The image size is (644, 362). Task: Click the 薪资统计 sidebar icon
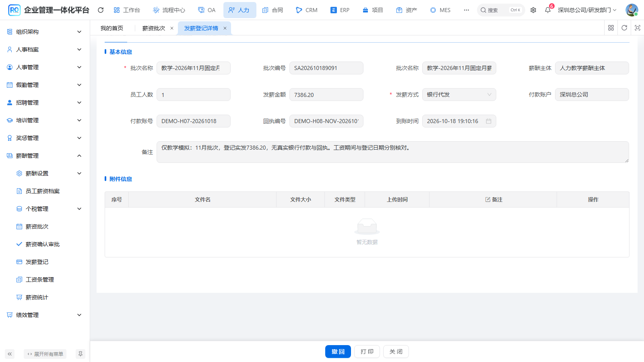tap(19, 297)
